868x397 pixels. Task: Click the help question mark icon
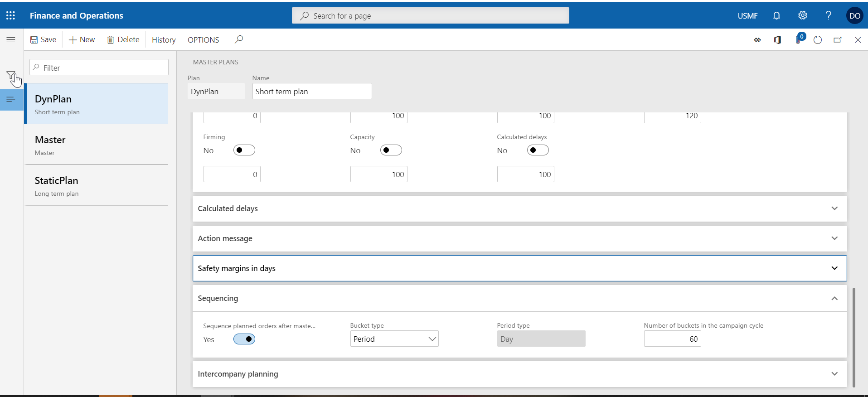(x=828, y=15)
